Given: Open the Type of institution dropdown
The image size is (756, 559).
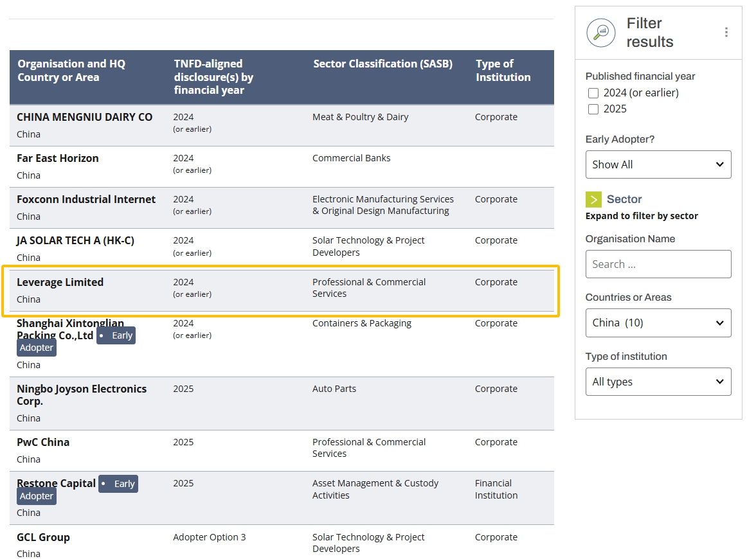Looking at the screenshot, I should [658, 382].
